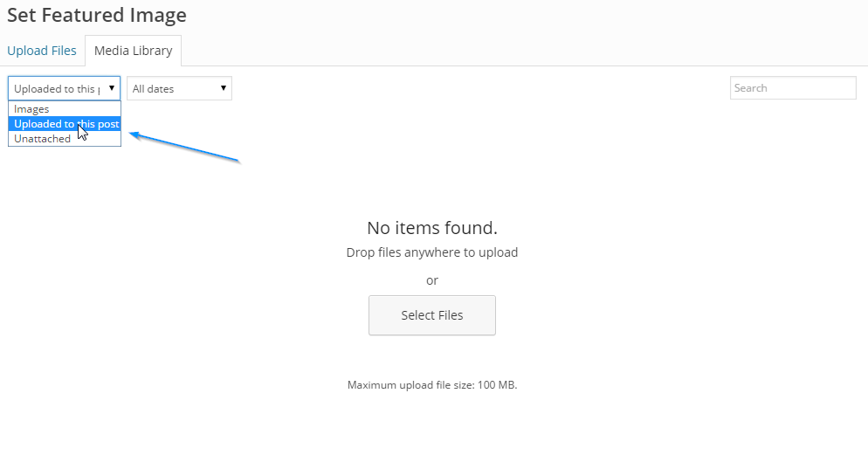This screenshot has width=868, height=476.
Task: Click the No items found heading
Action: [431, 227]
